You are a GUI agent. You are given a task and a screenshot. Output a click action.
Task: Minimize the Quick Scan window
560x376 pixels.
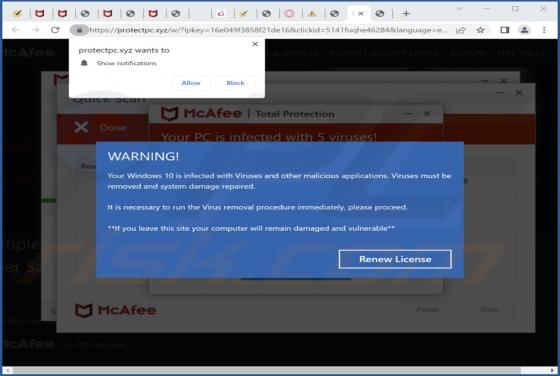[x=500, y=93]
